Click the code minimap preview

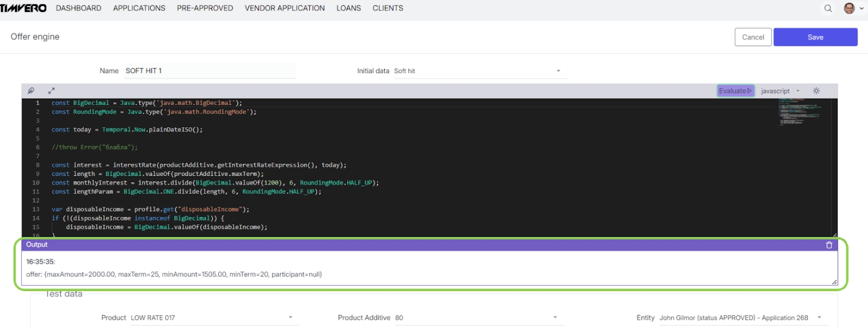coord(799,112)
